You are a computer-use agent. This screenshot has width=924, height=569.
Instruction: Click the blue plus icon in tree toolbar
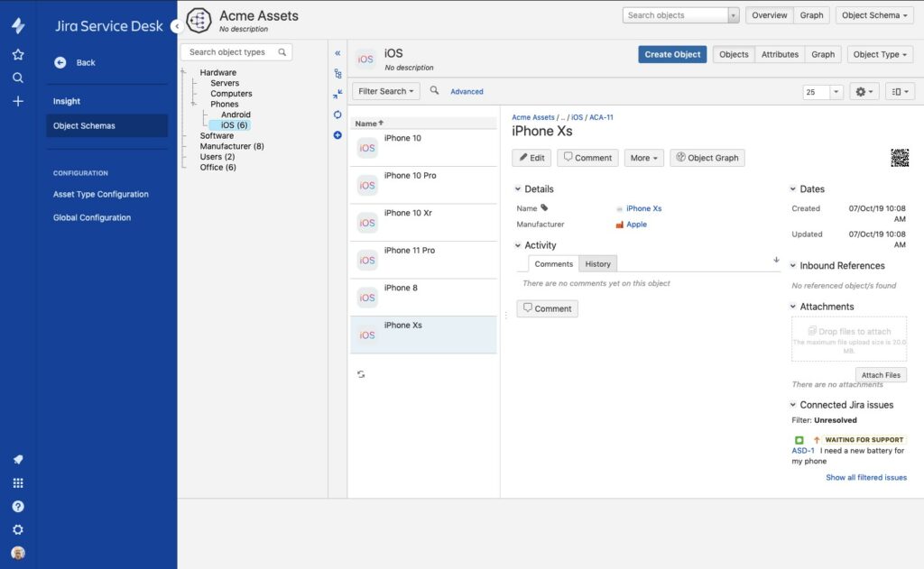[x=337, y=135]
